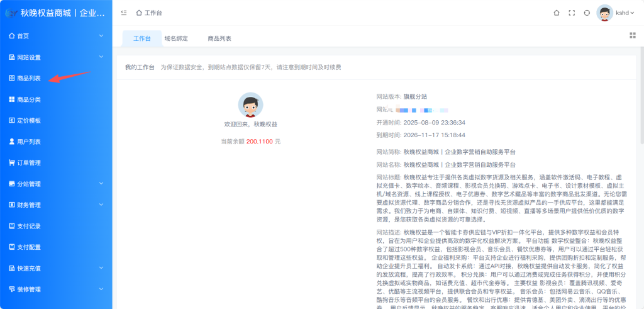
Task: Click the 订单管理 cart icon in sidebar
Action: click(x=12, y=162)
